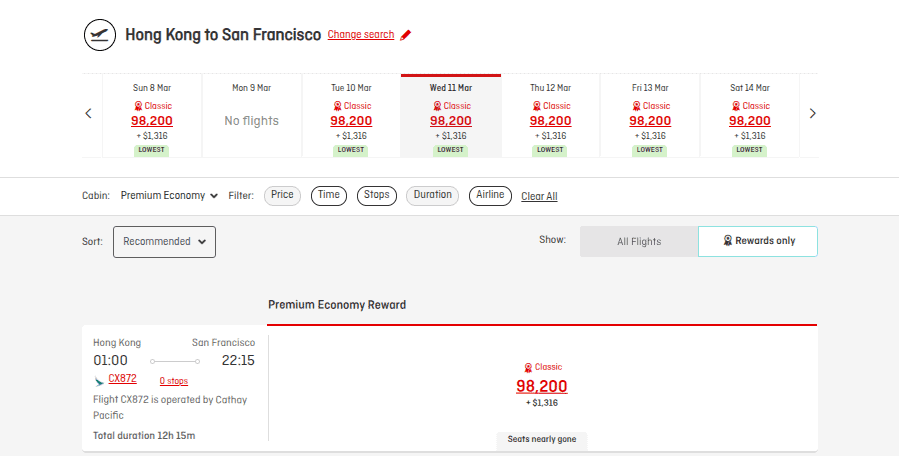Click ribbon icon in Rewards only button

pos(728,241)
